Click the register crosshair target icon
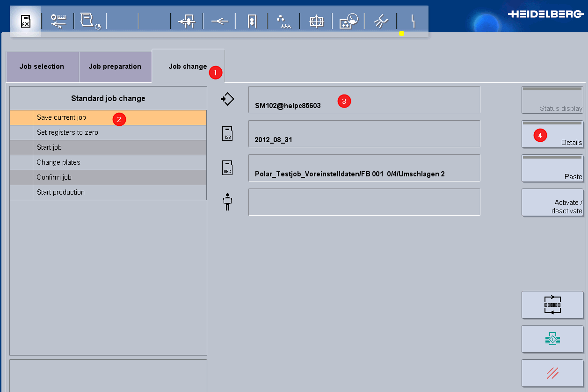 [x=316, y=21]
